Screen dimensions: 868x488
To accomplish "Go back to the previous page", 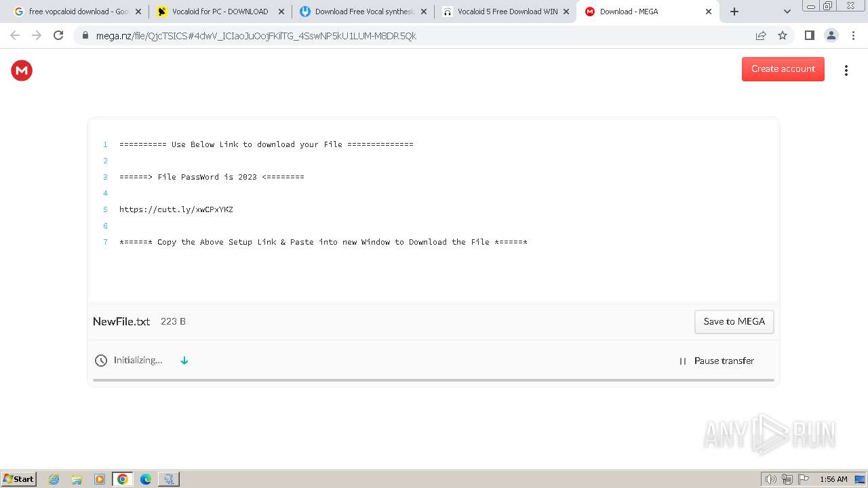I will click(x=15, y=35).
